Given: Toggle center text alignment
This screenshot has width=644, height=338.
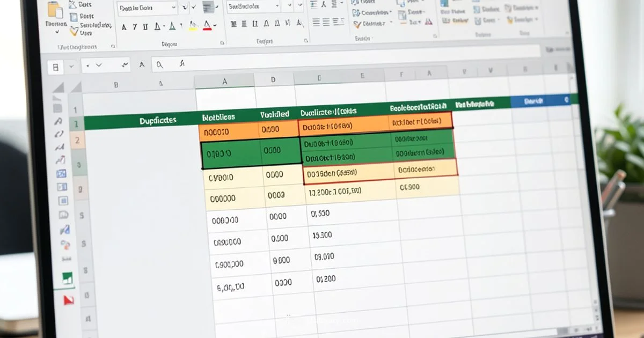Looking at the screenshot, I should [326, 23].
